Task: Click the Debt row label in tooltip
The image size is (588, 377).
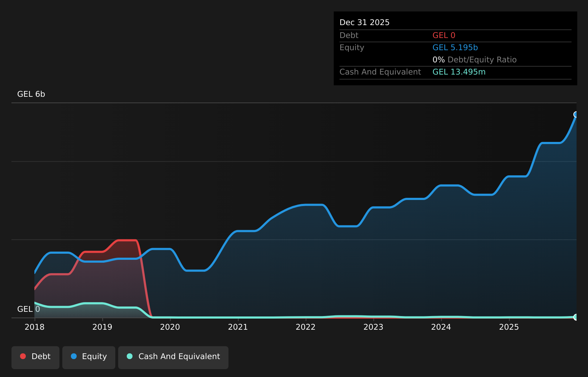Action: tap(349, 35)
